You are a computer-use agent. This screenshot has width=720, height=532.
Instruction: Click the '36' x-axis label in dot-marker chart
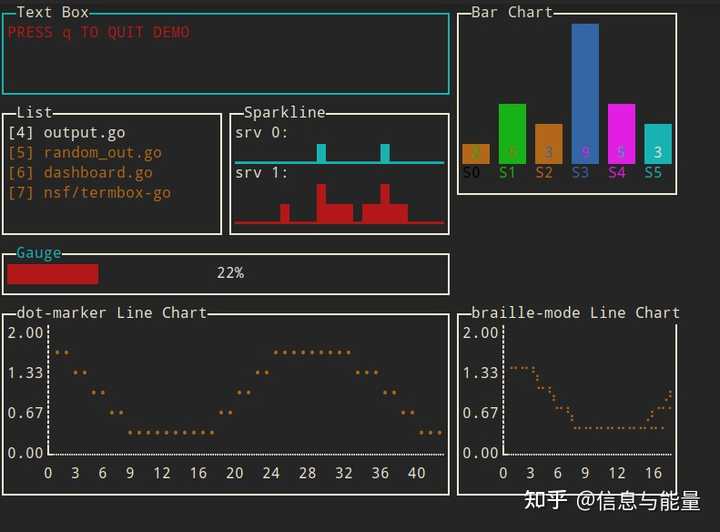(x=380, y=473)
